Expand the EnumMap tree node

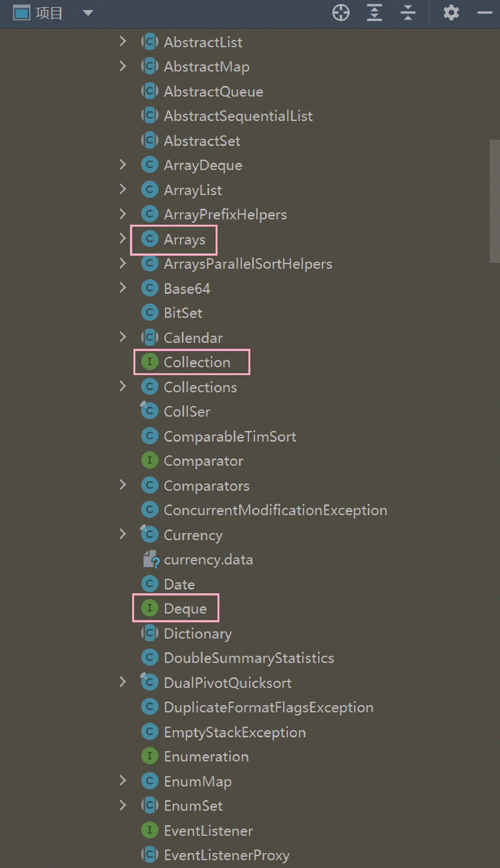click(x=122, y=781)
